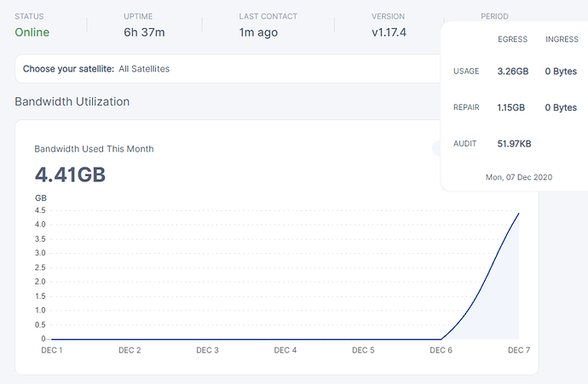Viewport: 588px width, 384px height.
Task: Click the Repair egress value 1.15GB
Action: click(512, 108)
